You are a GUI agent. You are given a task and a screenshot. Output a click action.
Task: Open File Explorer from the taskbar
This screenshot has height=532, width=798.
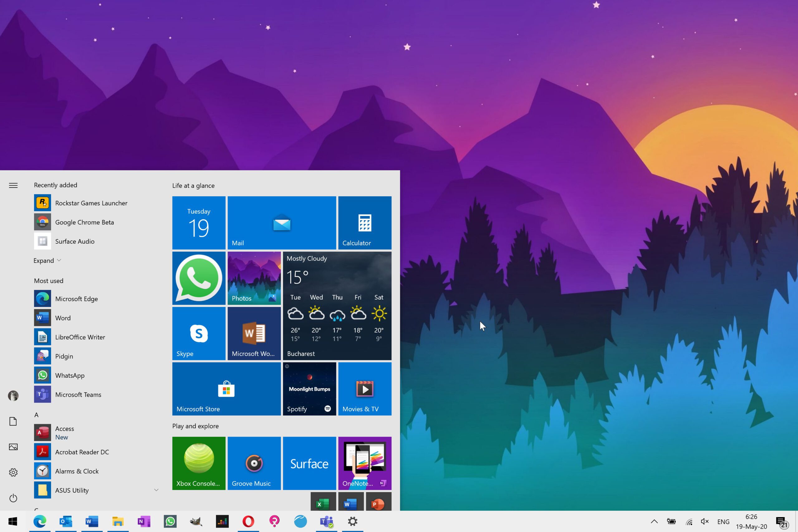[x=118, y=521]
